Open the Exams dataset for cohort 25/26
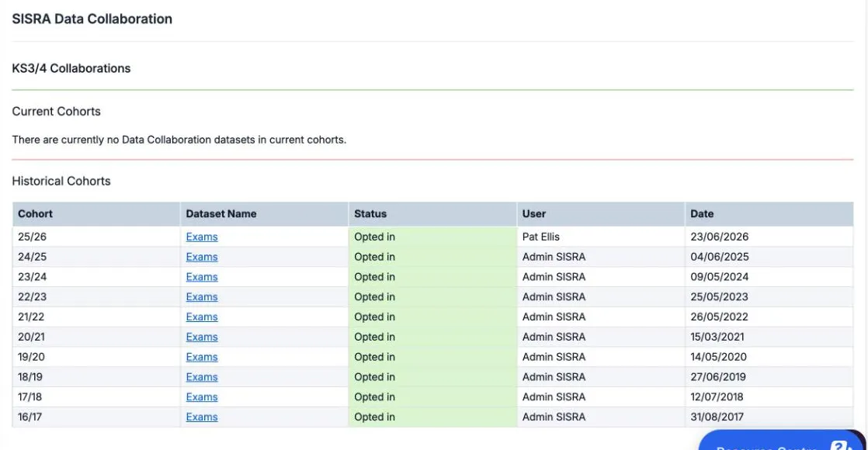Screen dimensions: 868x450 pos(202,237)
